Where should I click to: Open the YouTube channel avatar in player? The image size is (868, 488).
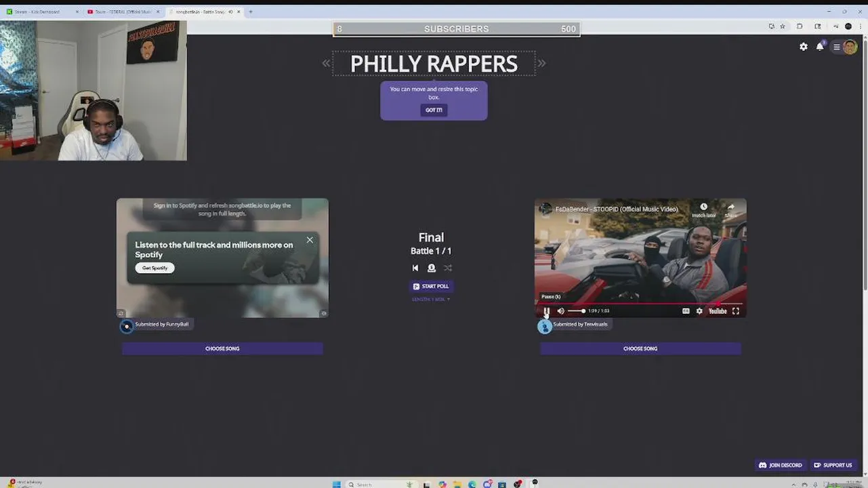[x=545, y=209]
